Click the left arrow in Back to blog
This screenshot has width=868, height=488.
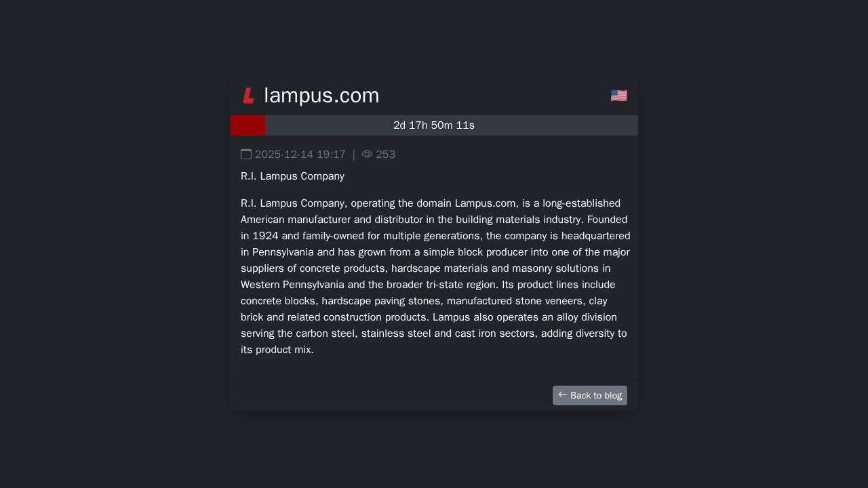pyautogui.click(x=562, y=394)
